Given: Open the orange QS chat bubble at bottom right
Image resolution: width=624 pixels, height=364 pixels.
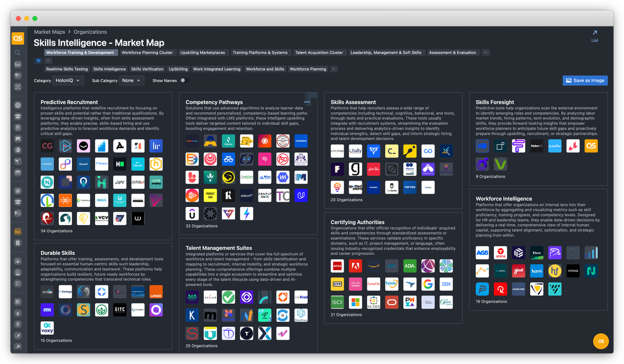Looking at the screenshot, I should 601,341.
